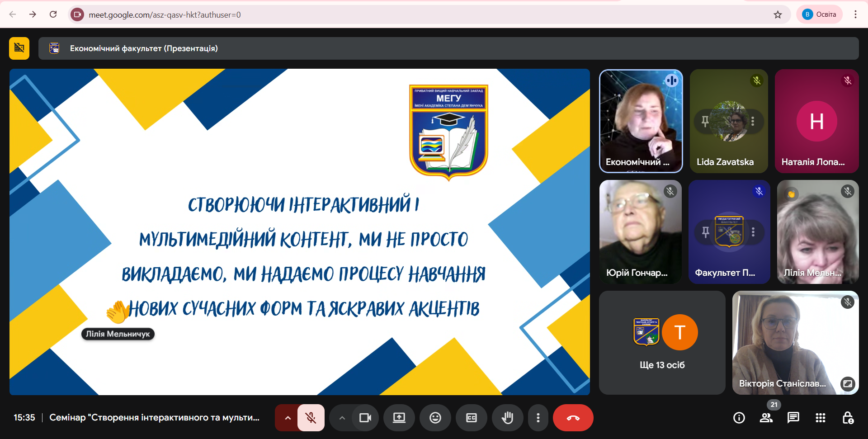
Task: Click the browser address bar URL
Action: click(165, 14)
